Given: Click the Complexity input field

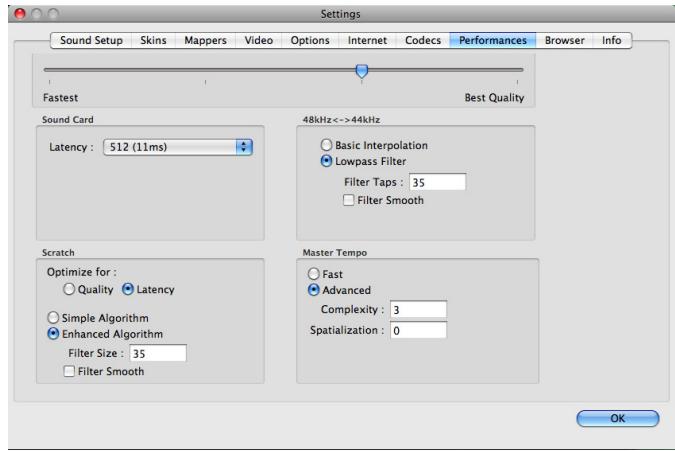Looking at the screenshot, I should 418,309.
